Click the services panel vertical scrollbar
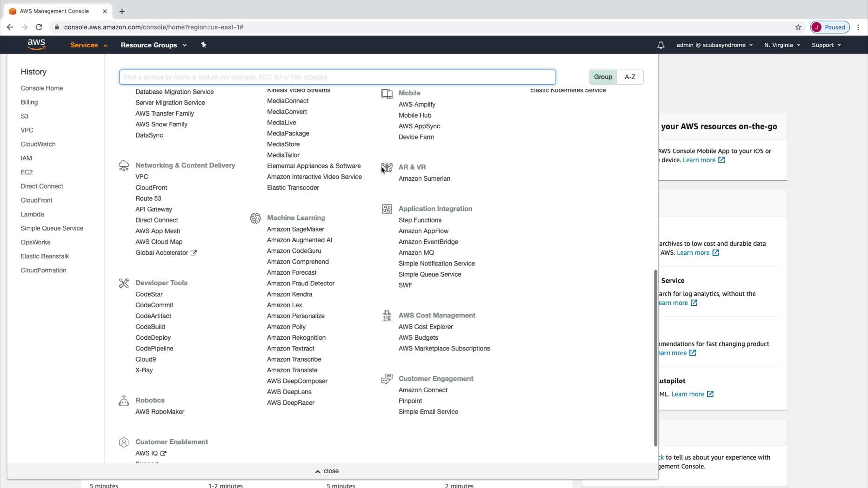This screenshot has width=868, height=488. (655, 358)
